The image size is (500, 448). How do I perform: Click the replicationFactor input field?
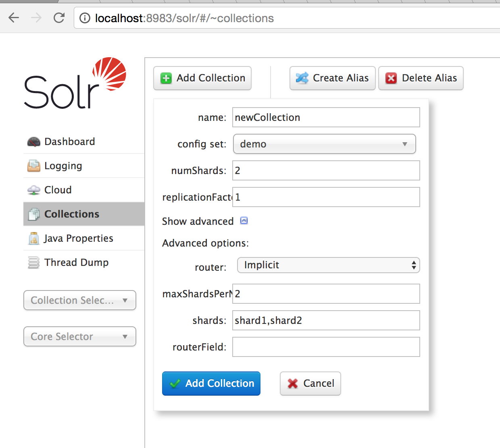pos(326,197)
